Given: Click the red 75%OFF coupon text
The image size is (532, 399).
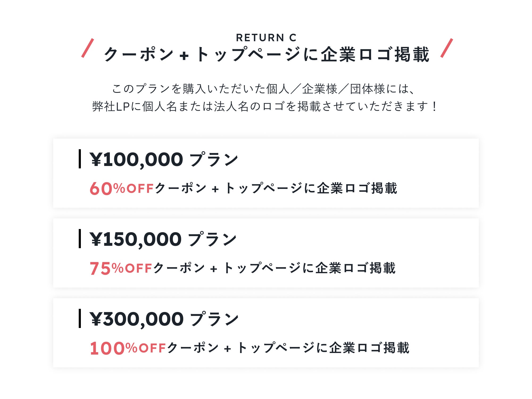Looking at the screenshot, I should [x=121, y=268].
